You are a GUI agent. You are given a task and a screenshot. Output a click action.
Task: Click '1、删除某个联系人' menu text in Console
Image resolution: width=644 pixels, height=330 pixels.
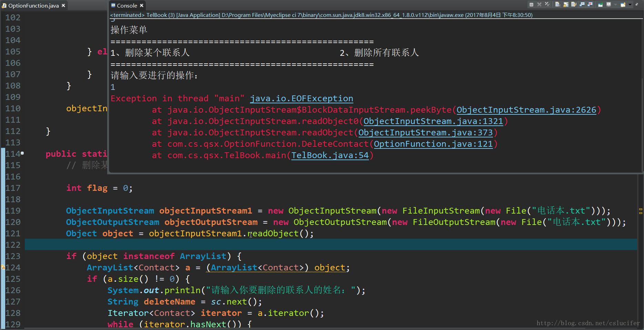(150, 53)
